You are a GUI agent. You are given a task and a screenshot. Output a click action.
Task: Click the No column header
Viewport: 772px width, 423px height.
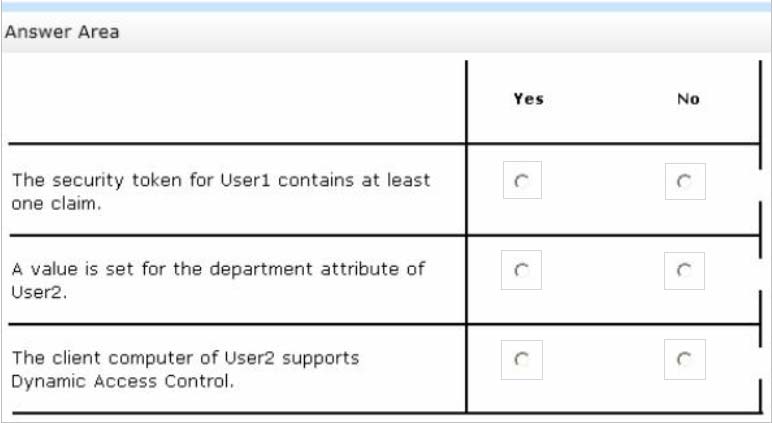coord(688,99)
